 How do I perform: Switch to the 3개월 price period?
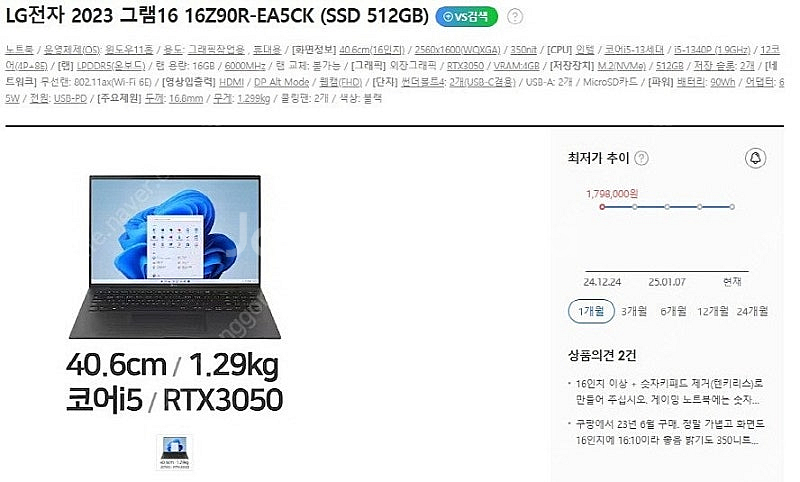pyautogui.click(x=634, y=311)
